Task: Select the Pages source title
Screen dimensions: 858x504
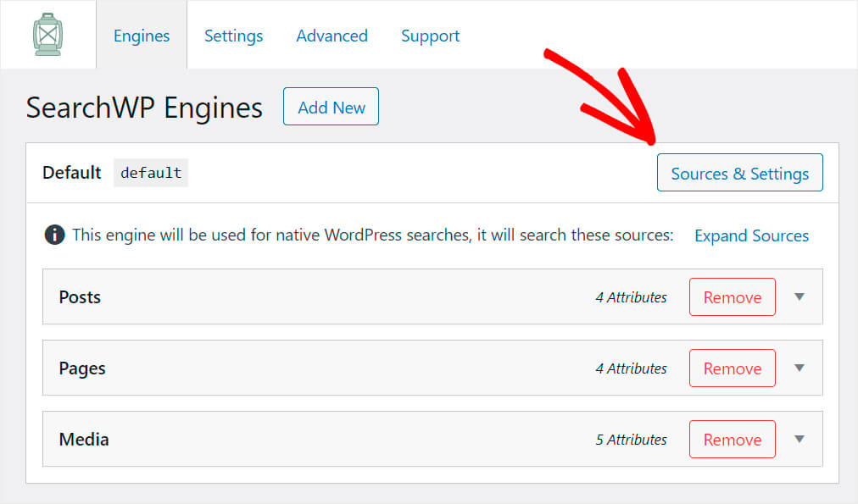Action: pos(82,368)
